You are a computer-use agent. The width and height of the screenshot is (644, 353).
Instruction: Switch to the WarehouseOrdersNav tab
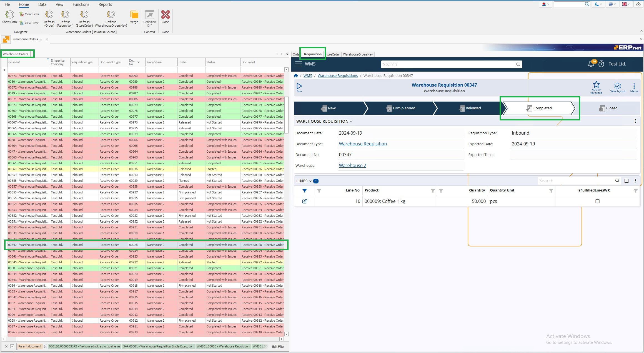click(358, 54)
